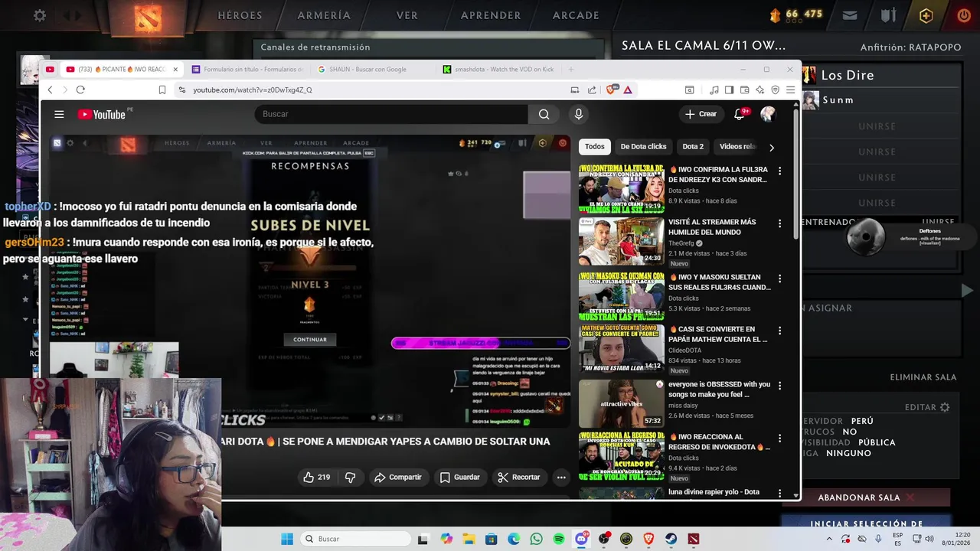Select the De Dota clicks filter chip
This screenshot has width=980, height=551.
click(x=643, y=146)
